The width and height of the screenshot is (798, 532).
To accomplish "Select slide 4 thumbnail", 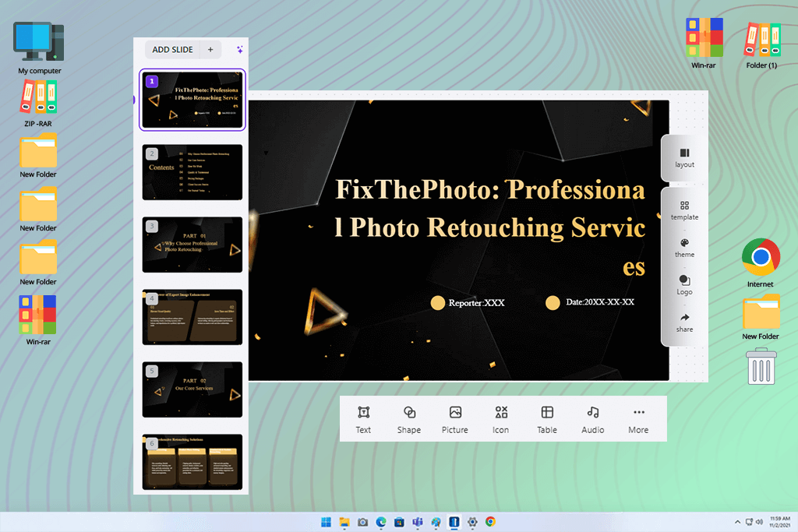I will (x=192, y=317).
